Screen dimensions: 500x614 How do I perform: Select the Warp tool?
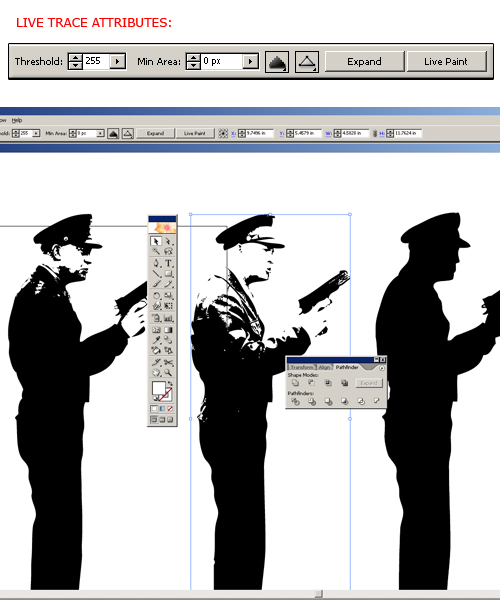(x=157, y=305)
